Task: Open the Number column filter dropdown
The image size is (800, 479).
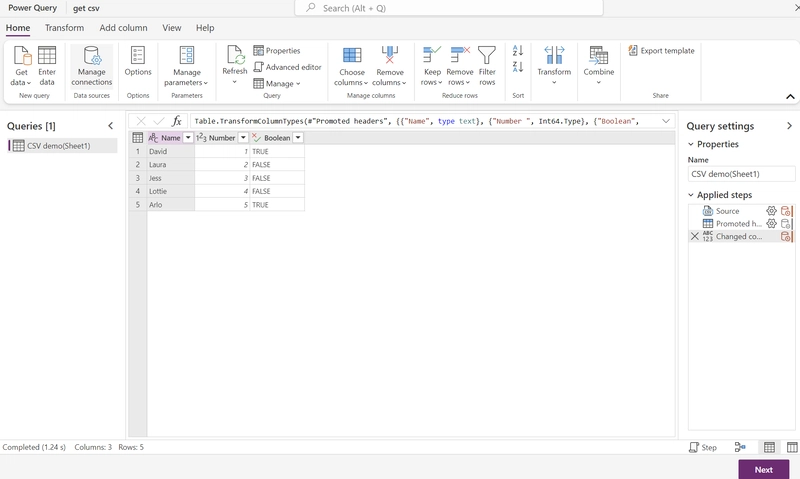Action: (243, 138)
